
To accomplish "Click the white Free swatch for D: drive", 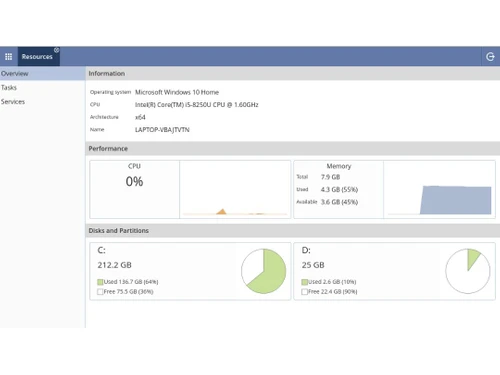I will click(304, 292).
